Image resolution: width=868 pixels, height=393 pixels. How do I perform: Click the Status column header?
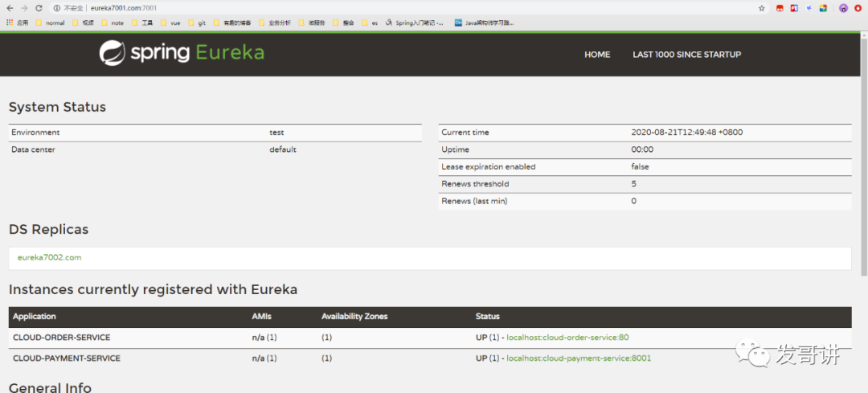tap(488, 317)
